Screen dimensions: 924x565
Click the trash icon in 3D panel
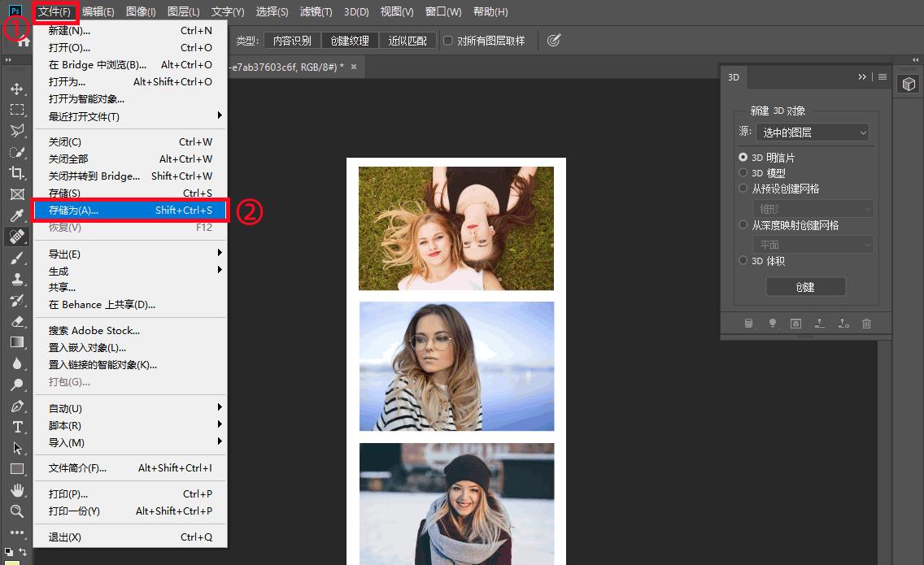[x=866, y=324]
